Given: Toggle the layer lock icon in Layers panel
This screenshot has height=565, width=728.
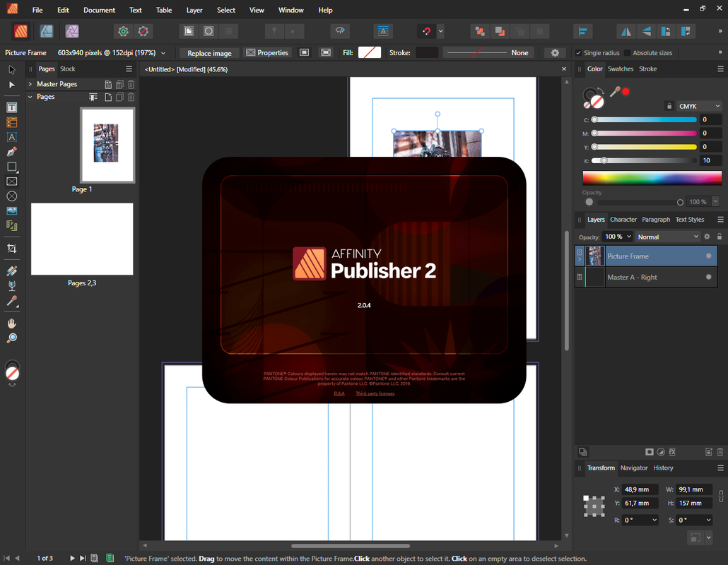Looking at the screenshot, I should click(x=720, y=237).
